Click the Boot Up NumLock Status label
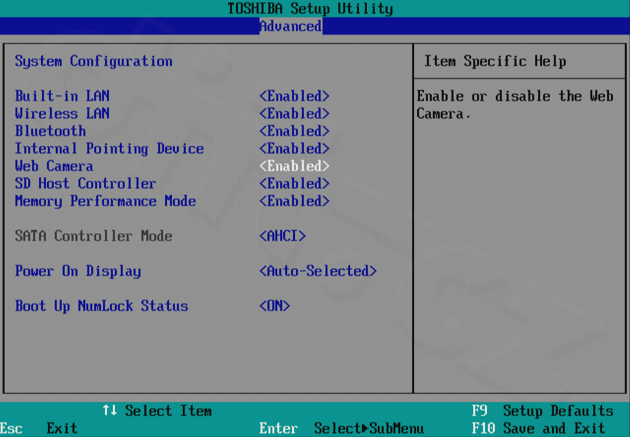 [x=101, y=306]
